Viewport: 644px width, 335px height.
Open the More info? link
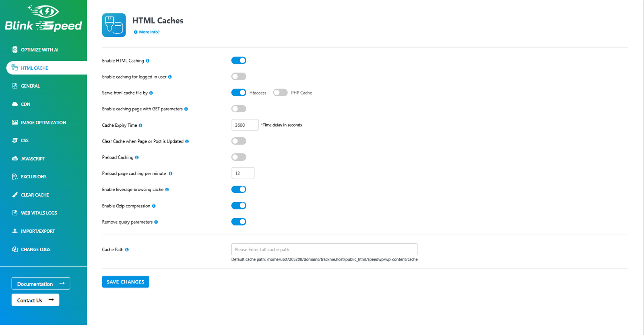pos(149,32)
